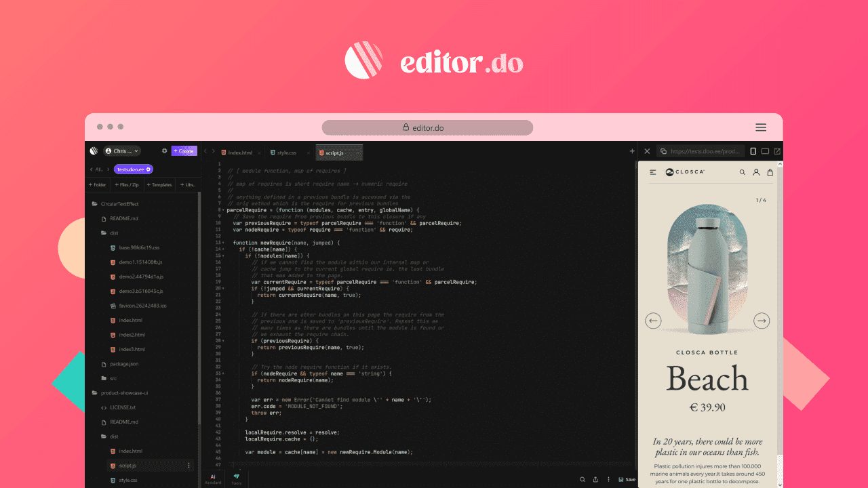Click the AI Assistant icon
The width and height of the screenshot is (868, 488).
(213, 479)
